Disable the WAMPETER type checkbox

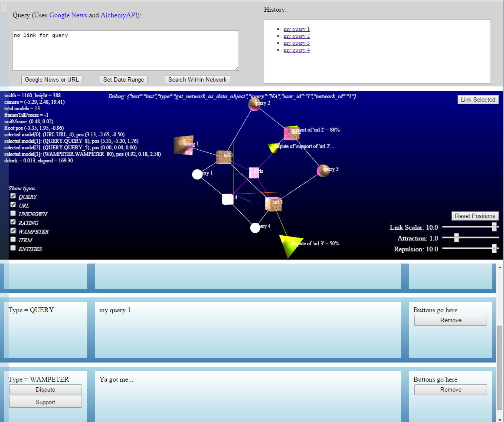(13, 231)
